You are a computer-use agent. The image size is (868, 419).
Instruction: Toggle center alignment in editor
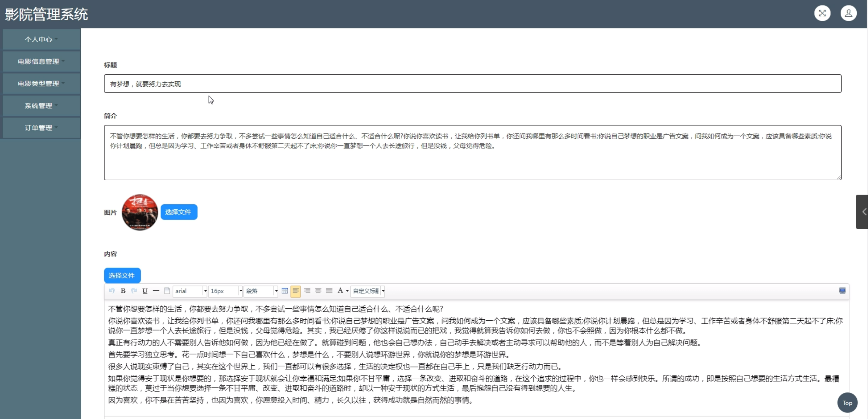318,291
